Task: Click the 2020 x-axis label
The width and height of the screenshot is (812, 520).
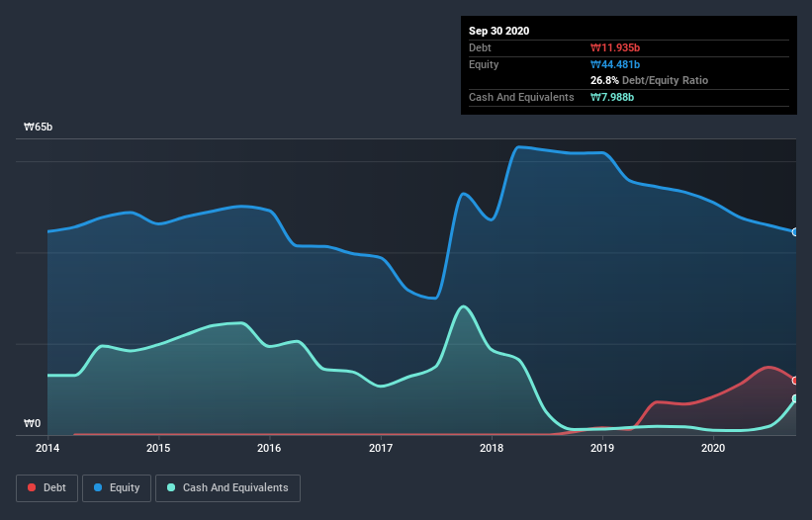Action: click(x=713, y=448)
